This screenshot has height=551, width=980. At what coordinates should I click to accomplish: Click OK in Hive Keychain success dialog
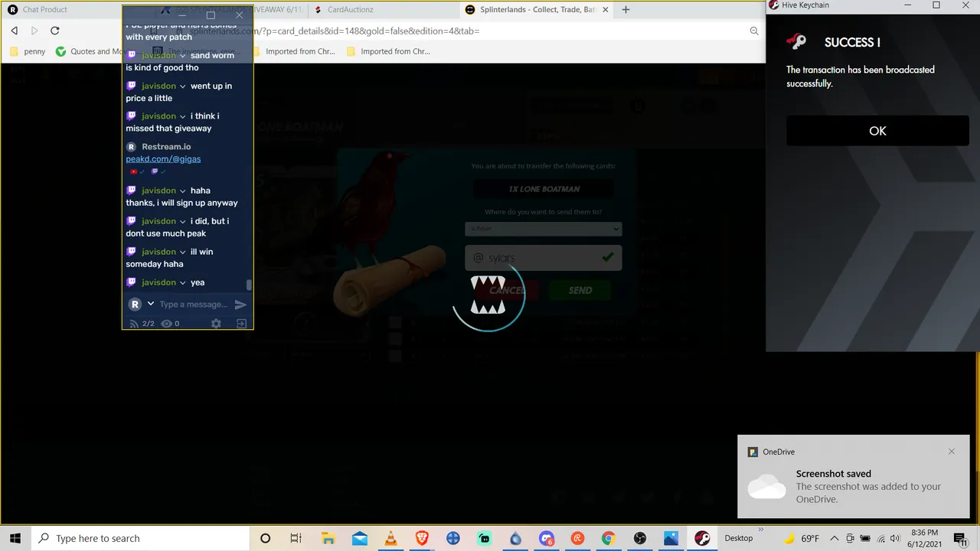877,131
